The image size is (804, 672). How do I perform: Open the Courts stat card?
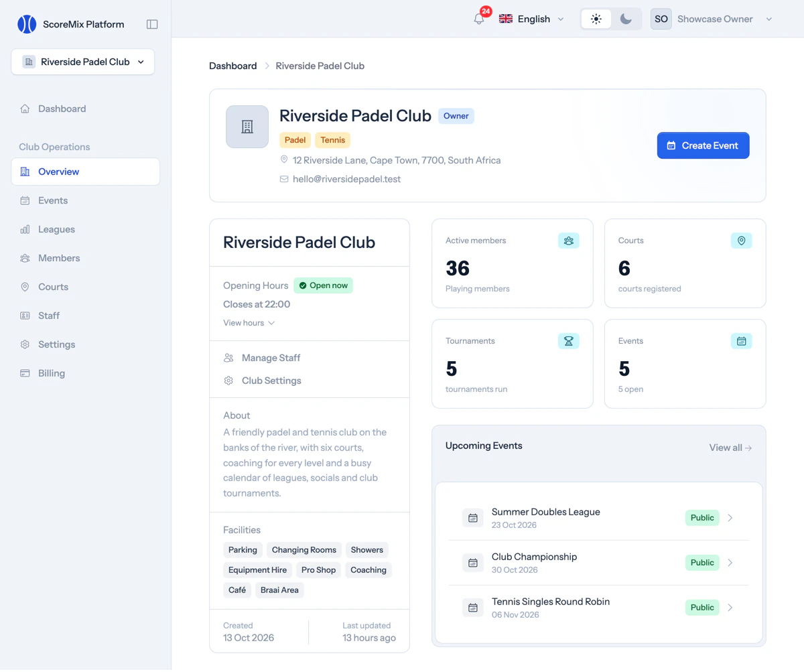[x=685, y=263]
